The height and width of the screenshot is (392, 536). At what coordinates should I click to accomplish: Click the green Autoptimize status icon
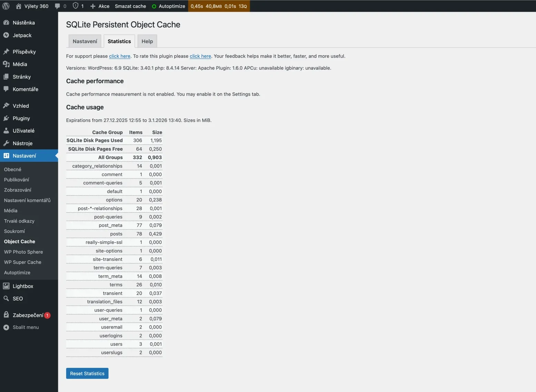coord(154,6)
